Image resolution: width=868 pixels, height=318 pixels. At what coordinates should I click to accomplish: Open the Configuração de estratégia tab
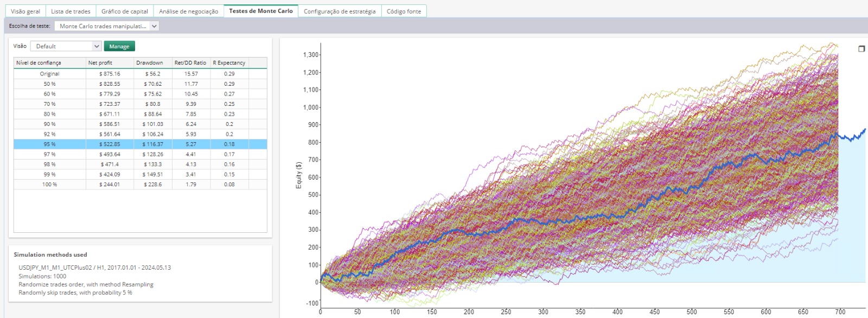[340, 11]
